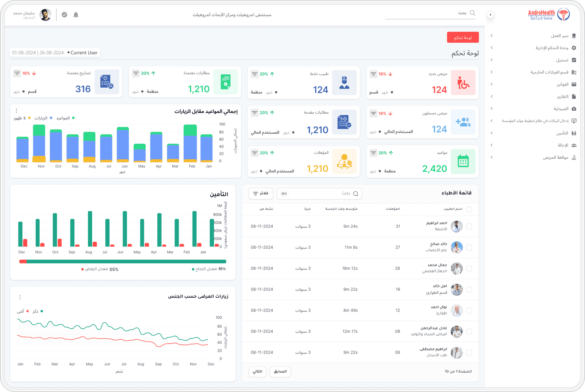The image size is (585, 392).
Task: Click the red لوحة تحكم button
Action: point(463,37)
